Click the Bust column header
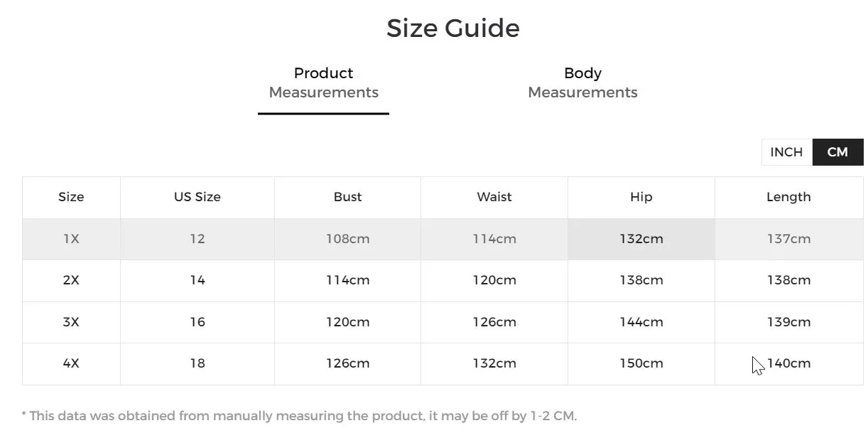 point(347,197)
